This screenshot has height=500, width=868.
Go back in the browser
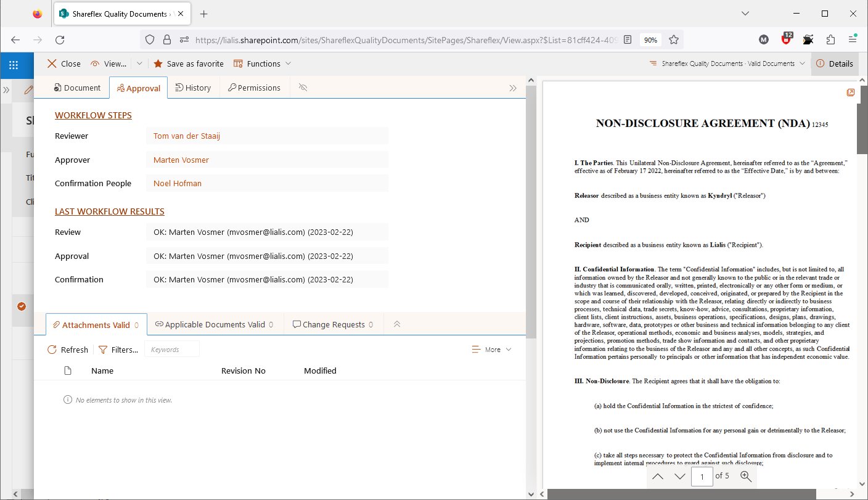click(15, 39)
